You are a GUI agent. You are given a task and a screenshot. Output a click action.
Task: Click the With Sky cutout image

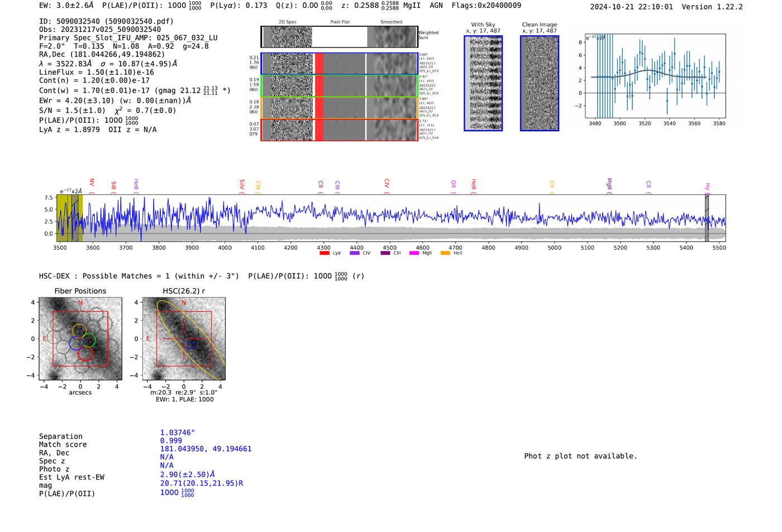click(483, 83)
